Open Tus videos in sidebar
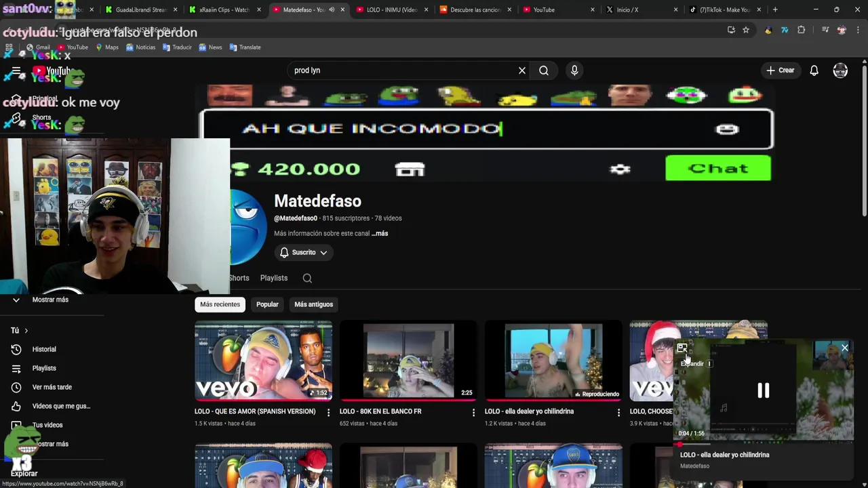Viewport: 868px width, 488px height. coord(47,425)
